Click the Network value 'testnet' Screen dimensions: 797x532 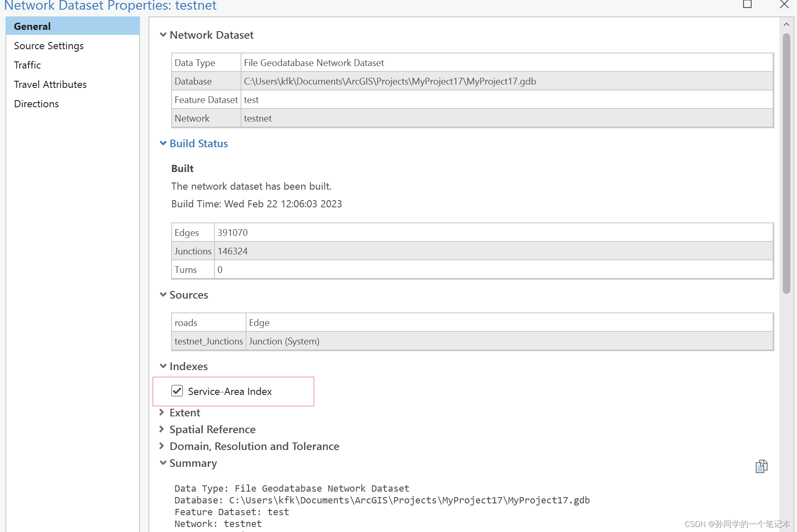click(507, 118)
